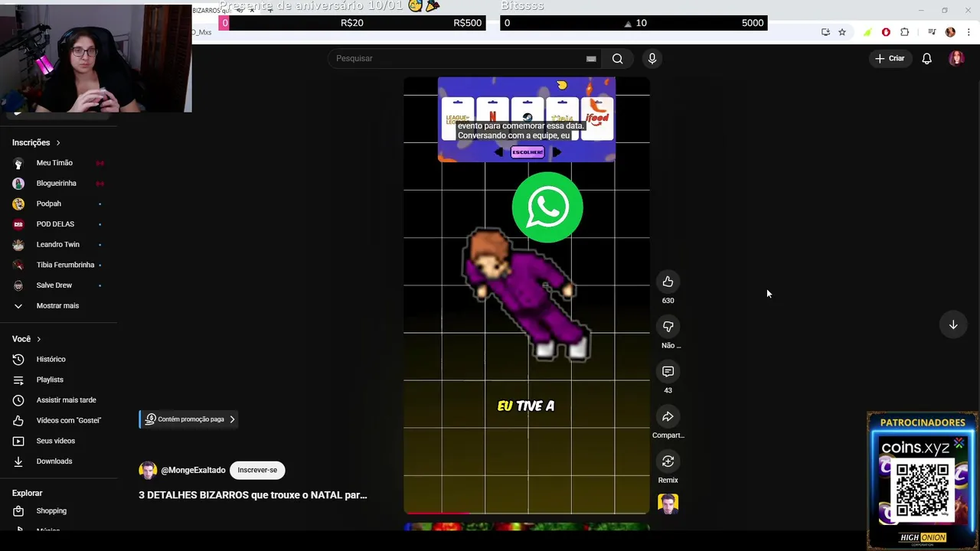Viewport: 980px width, 551px height.
Task: Open the red hand ad blocker extension
Action: click(886, 32)
